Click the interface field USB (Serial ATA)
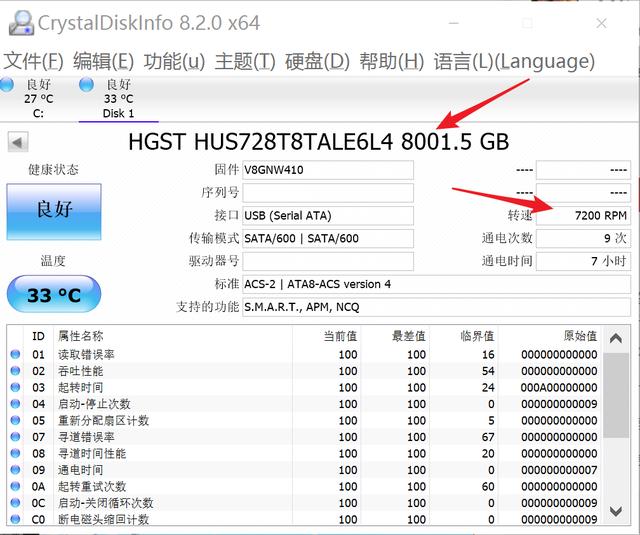Viewport: 640px width, 535px height. click(x=328, y=215)
